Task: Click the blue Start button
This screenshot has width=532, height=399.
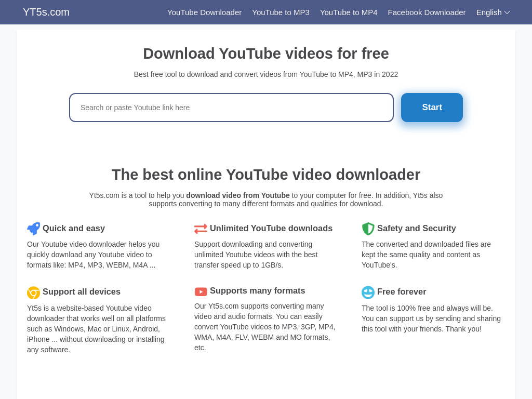Action: coord(432,108)
